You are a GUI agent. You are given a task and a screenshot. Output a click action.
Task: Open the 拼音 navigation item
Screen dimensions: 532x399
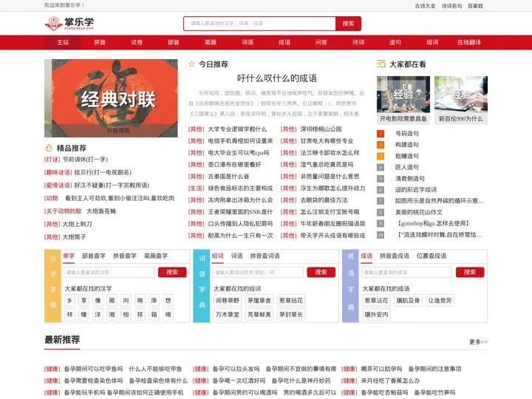coord(100,42)
